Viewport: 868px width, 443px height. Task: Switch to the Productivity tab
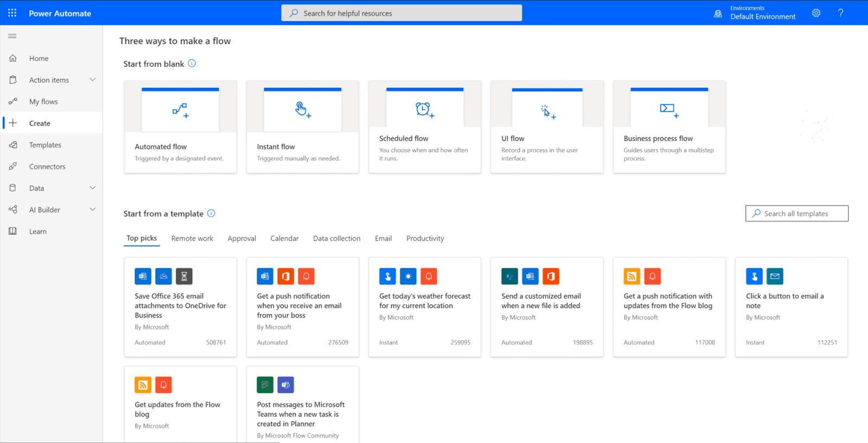[425, 238]
